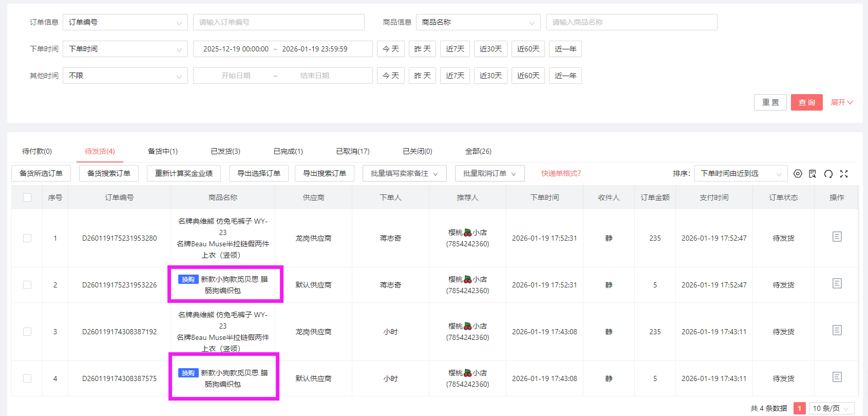Check the select-all checkbox in table header
The image size is (868, 416).
coord(27,197)
